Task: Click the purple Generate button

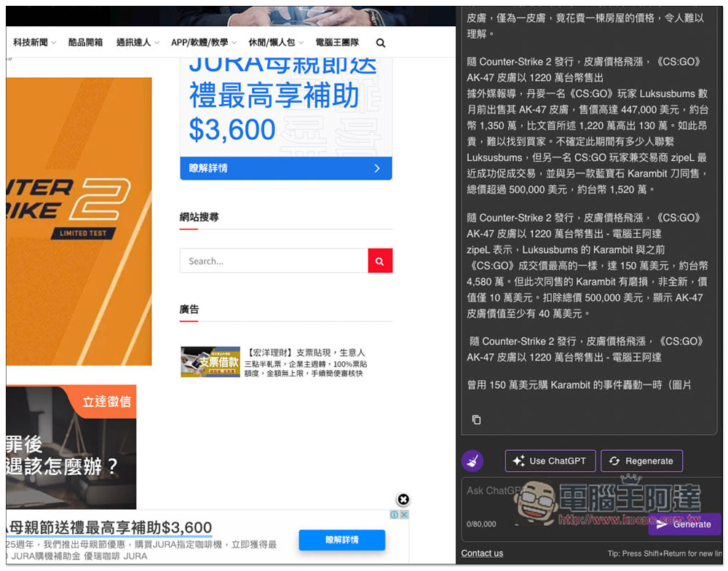Action: (x=684, y=524)
